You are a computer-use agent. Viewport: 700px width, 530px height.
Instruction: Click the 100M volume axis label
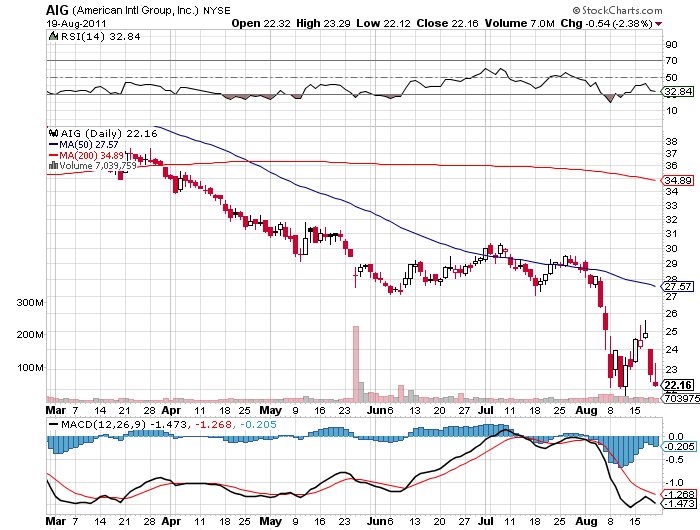[30, 367]
